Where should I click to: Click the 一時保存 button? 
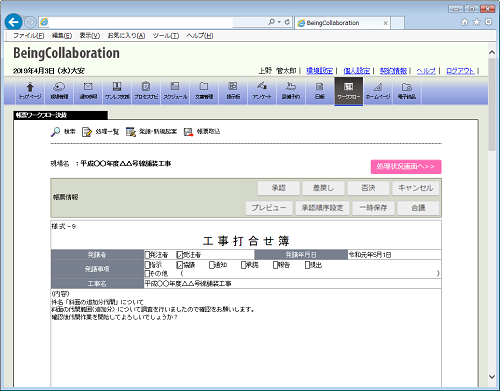373,208
